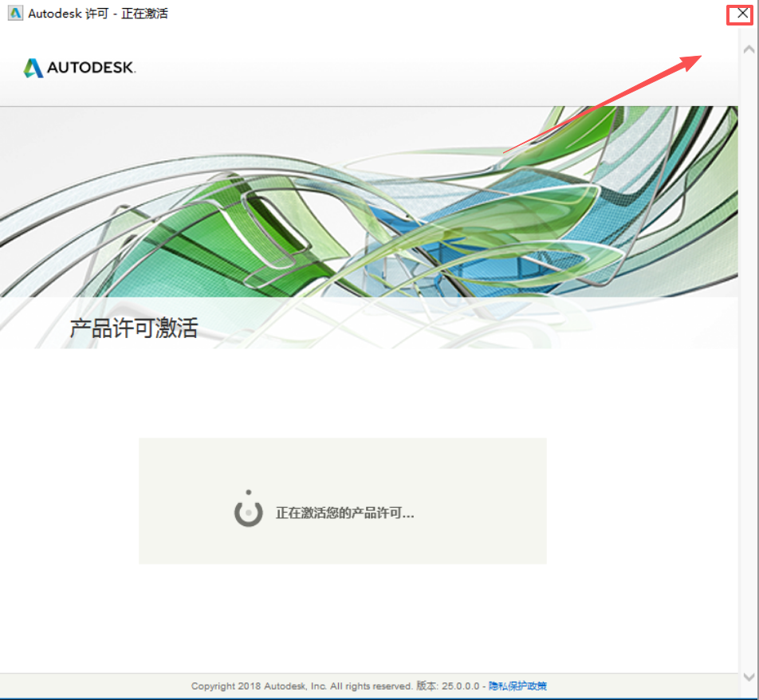759x700 pixels.
Task: Select the Autodesk 'A' mark beside the wordmark
Action: coord(32,67)
